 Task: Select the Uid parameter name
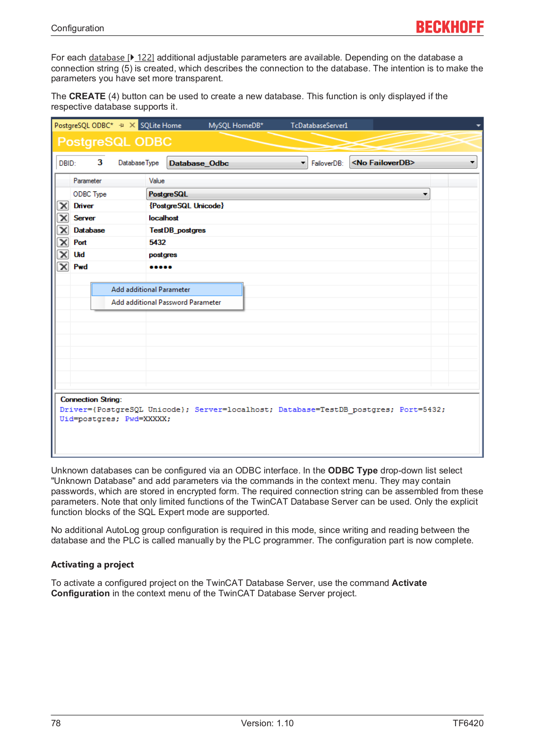(x=79, y=255)
